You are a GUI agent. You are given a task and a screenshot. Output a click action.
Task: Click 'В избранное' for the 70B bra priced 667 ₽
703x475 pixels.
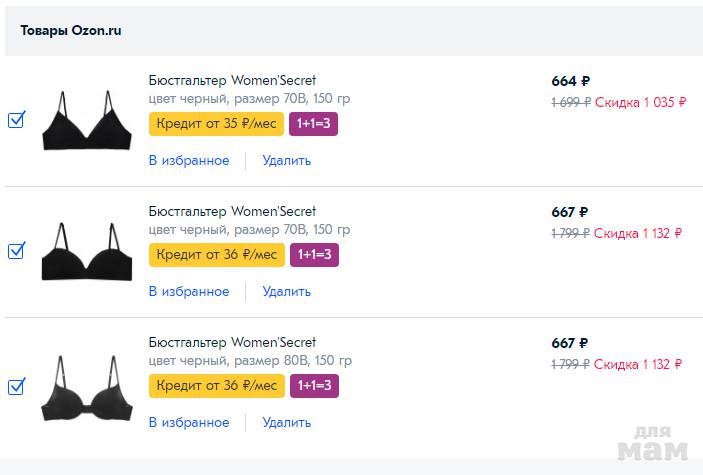click(189, 291)
